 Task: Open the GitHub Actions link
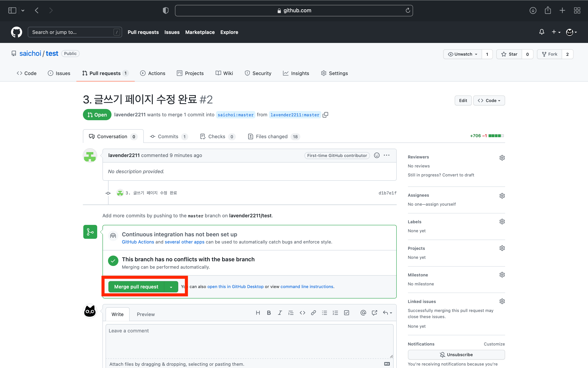tap(138, 242)
